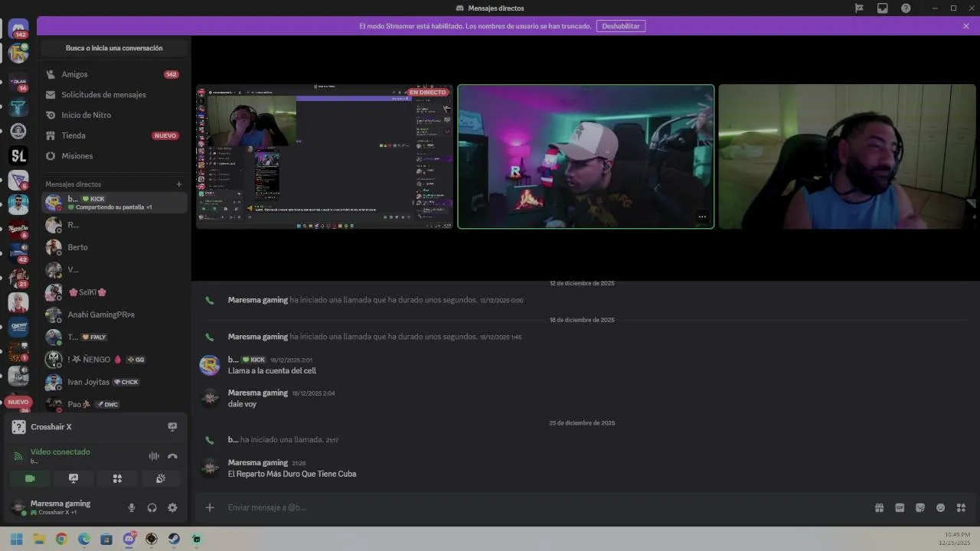The width and height of the screenshot is (980, 551).
Task: Open the help question mark icon
Action: [x=906, y=8]
